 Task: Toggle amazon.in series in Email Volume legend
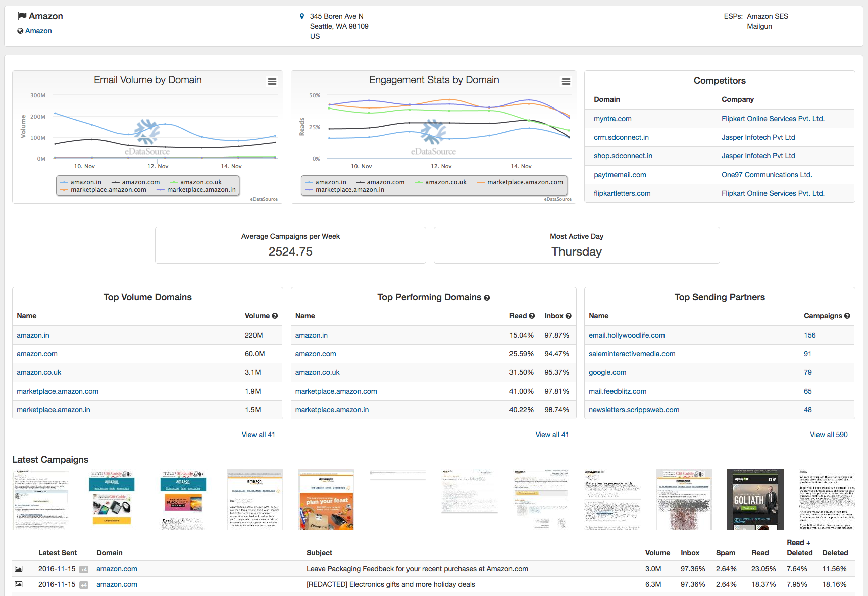coord(81,182)
